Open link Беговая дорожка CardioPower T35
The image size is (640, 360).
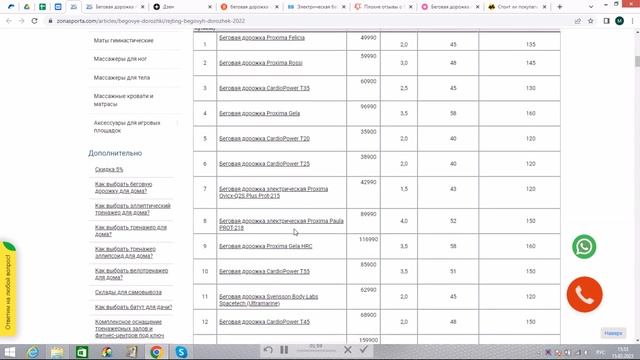(264, 88)
